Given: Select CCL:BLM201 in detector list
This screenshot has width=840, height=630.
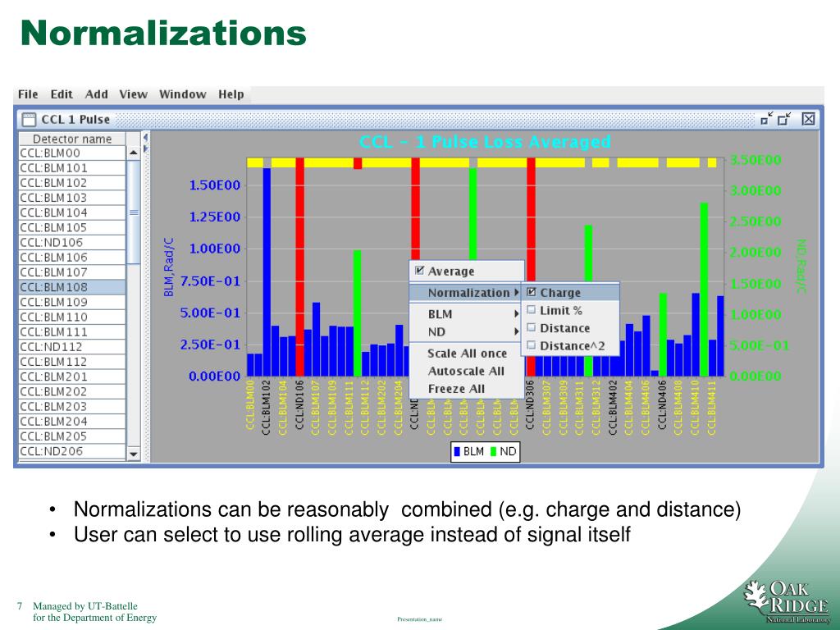Looking at the screenshot, I should click(x=72, y=377).
